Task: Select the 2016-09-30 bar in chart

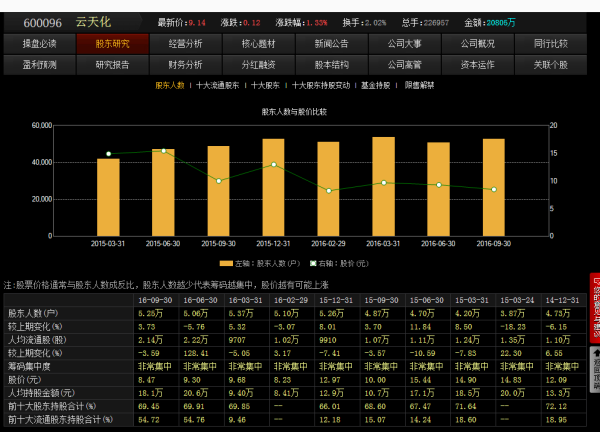Action: coord(494,187)
